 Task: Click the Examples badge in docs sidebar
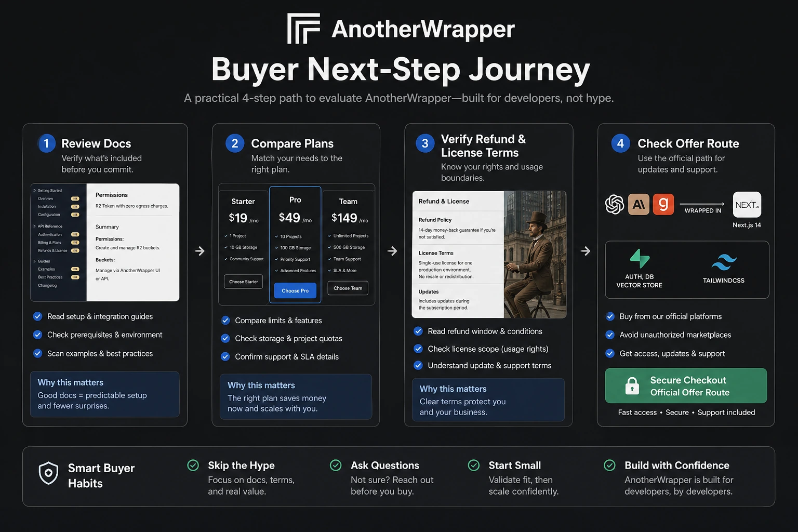tap(75, 269)
